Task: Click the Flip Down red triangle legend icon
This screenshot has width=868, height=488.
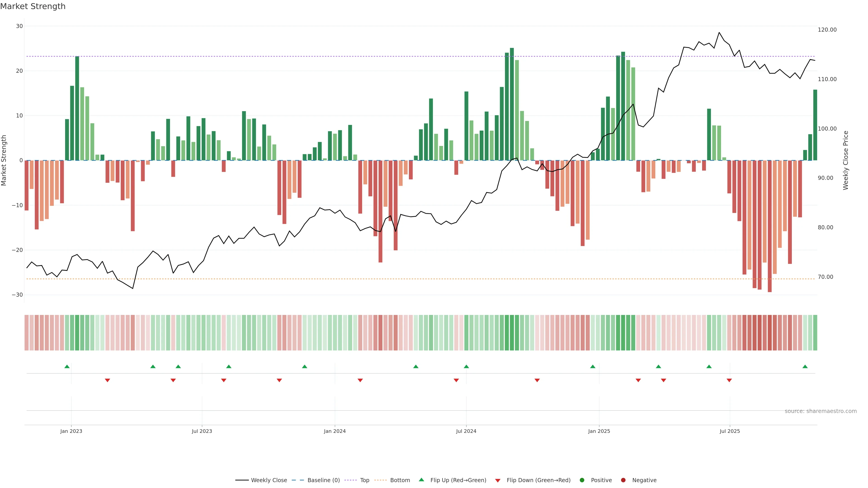Action: pyautogui.click(x=498, y=481)
